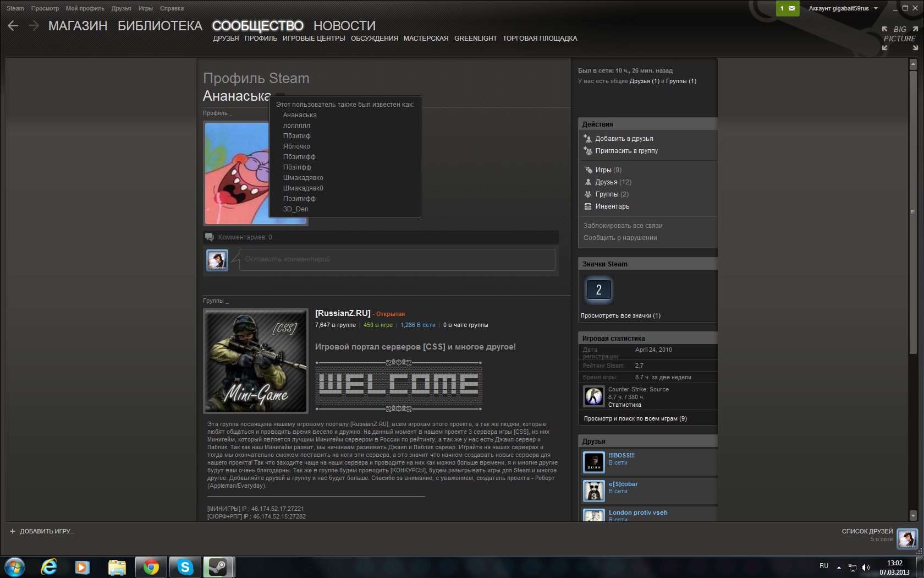The width and height of the screenshot is (924, 578).
Task: Open Skype from the taskbar
Action: pos(185,567)
